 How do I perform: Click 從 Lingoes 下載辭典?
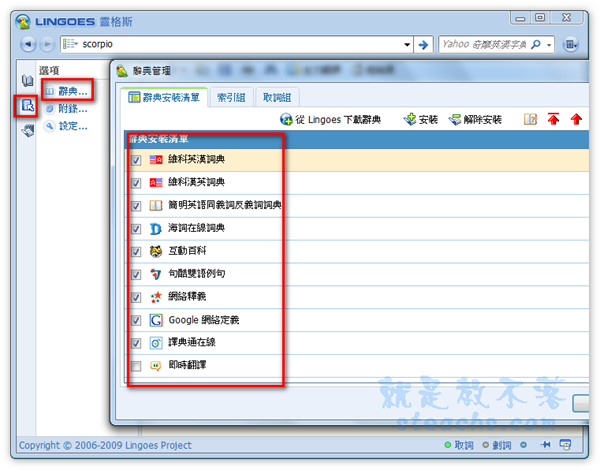[x=330, y=120]
